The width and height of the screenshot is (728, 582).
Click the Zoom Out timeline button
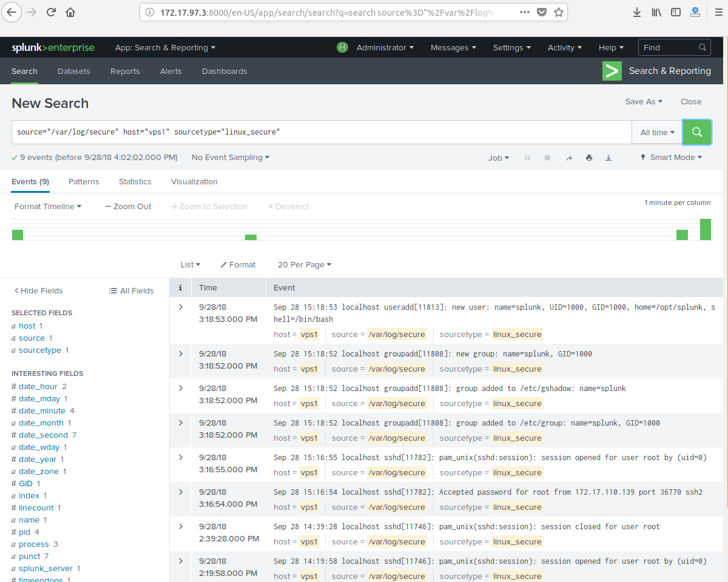[x=128, y=207]
